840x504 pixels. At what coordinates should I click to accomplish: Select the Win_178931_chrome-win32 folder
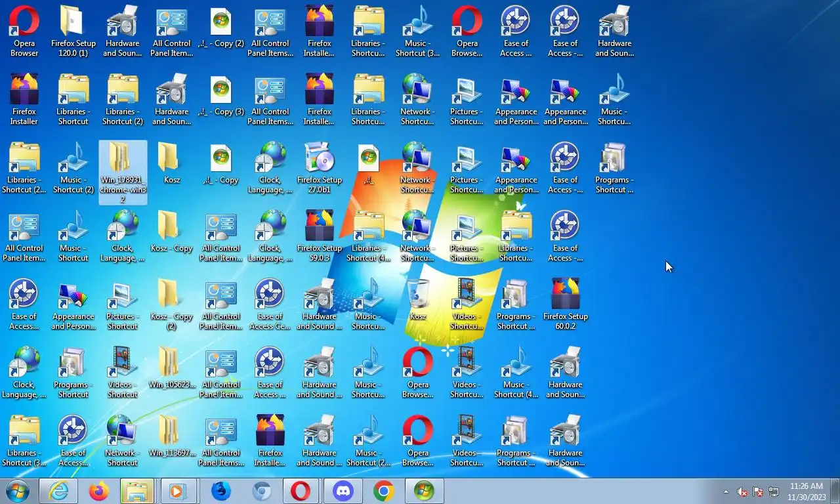tap(123, 172)
